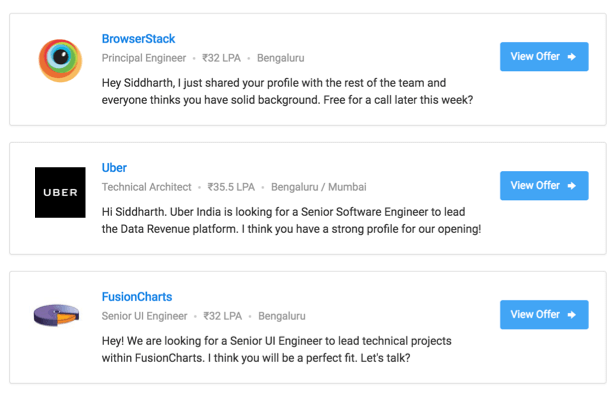The image size is (615, 393).
Task: Click the ₹35.5 LPA salary text
Action: click(x=231, y=187)
